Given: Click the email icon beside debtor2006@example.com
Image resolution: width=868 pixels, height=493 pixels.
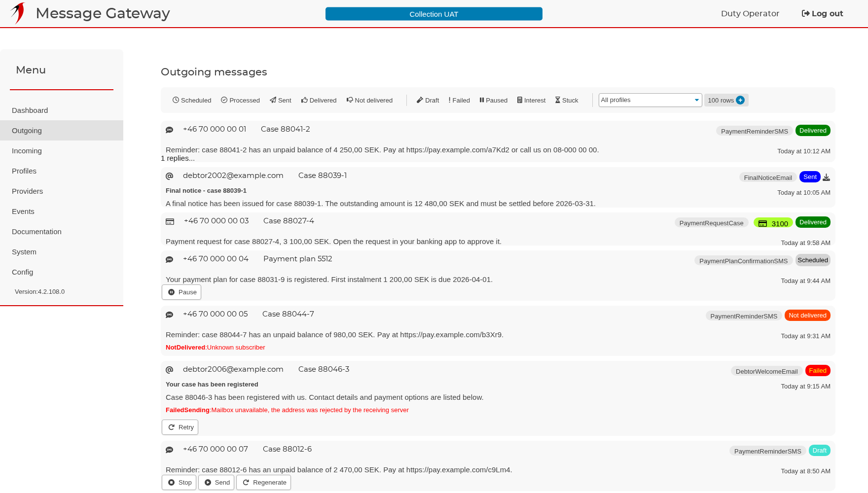Looking at the screenshot, I should tap(170, 370).
